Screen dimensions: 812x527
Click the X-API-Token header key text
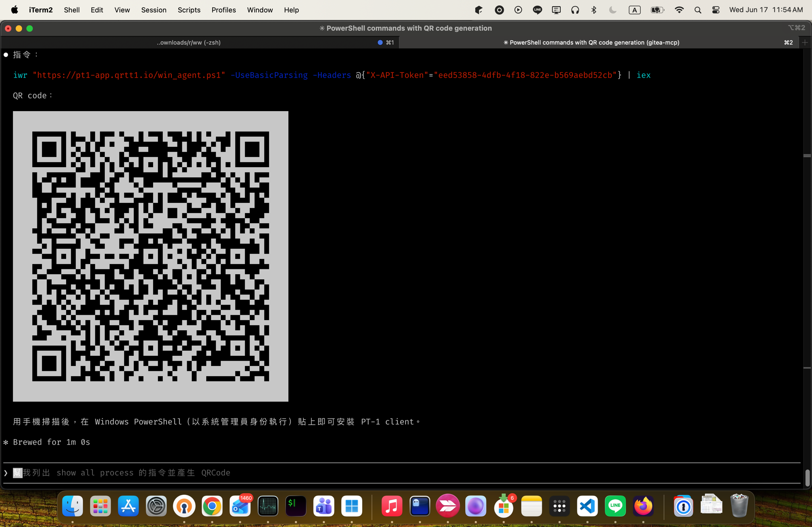click(x=397, y=75)
